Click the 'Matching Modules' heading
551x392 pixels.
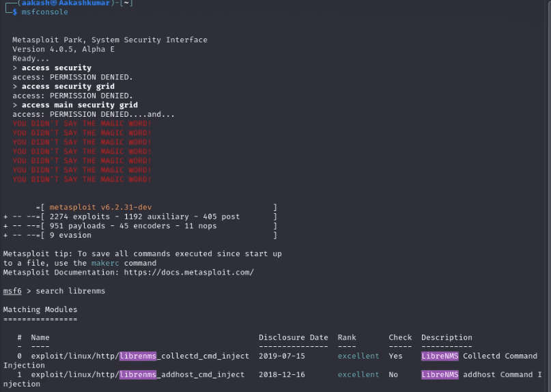coord(40,310)
